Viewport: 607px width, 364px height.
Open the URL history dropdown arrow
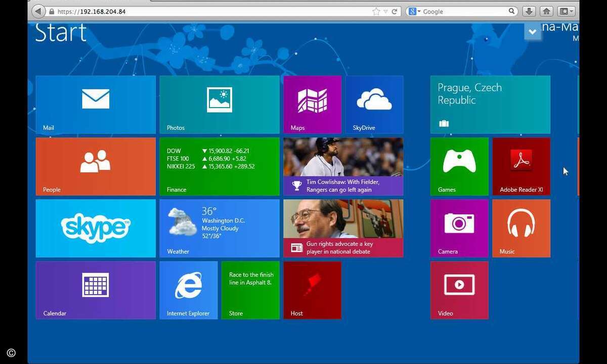[x=385, y=11]
